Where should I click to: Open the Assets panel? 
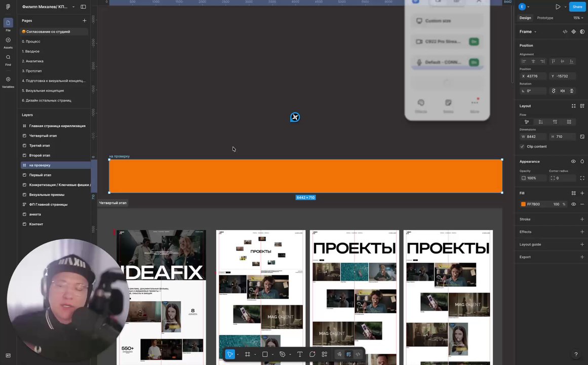8,43
